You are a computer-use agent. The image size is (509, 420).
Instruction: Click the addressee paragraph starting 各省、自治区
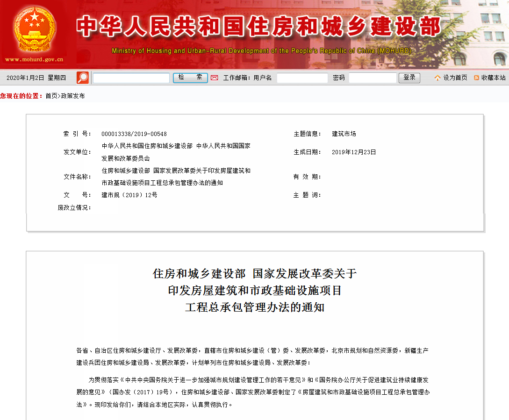pyautogui.click(x=252, y=356)
